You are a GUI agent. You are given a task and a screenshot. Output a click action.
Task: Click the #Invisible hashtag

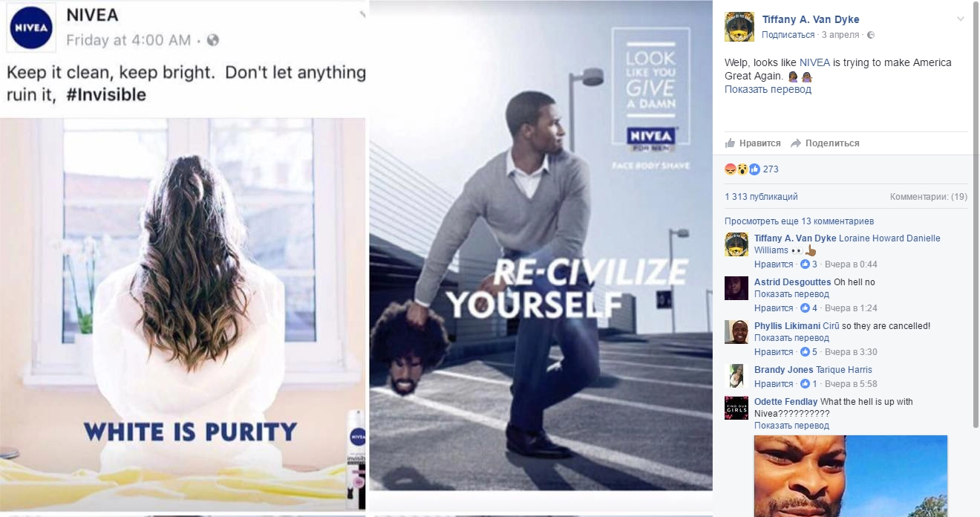click(106, 95)
